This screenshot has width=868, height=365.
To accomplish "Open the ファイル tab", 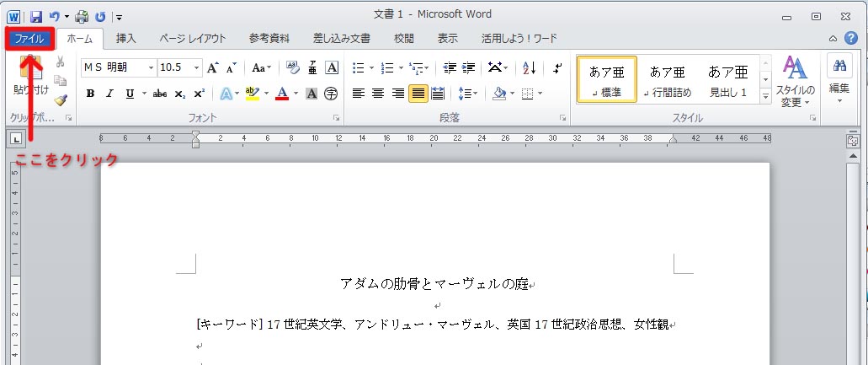I will pyautogui.click(x=29, y=39).
